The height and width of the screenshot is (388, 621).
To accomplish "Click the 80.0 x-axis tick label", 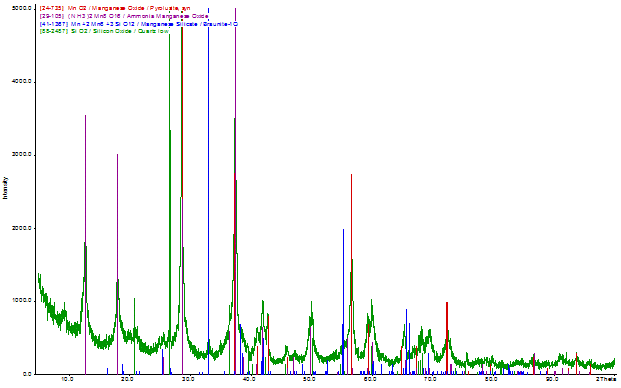I will pyautogui.click(x=491, y=380).
